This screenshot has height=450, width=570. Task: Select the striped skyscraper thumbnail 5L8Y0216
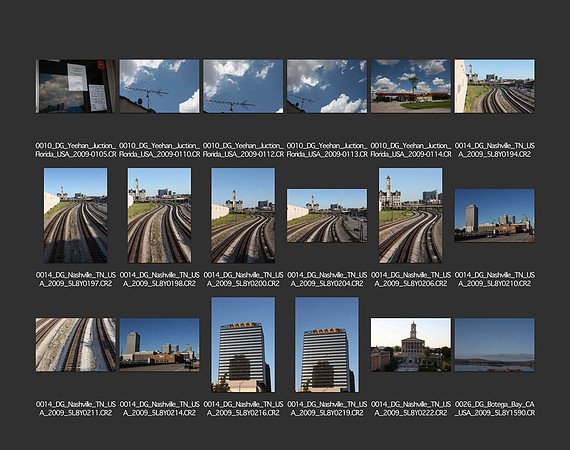click(x=243, y=345)
